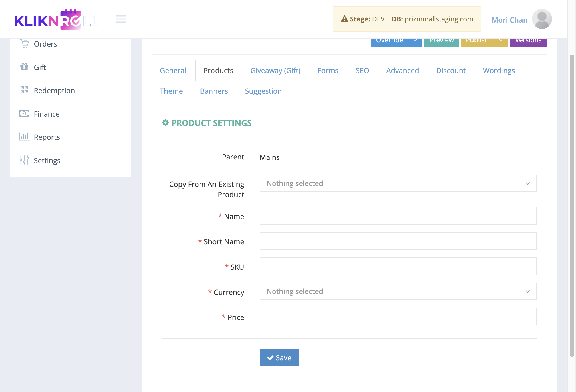Select the Products tab

click(218, 70)
